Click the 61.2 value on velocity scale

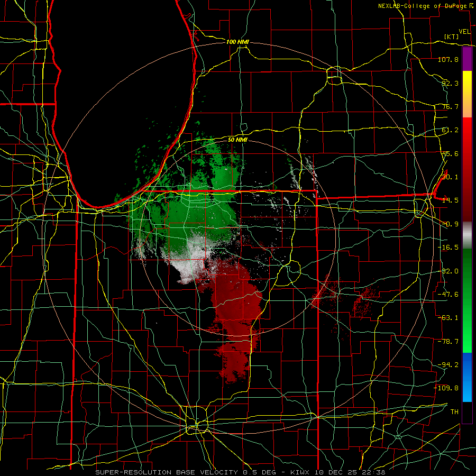(x=450, y=130)
